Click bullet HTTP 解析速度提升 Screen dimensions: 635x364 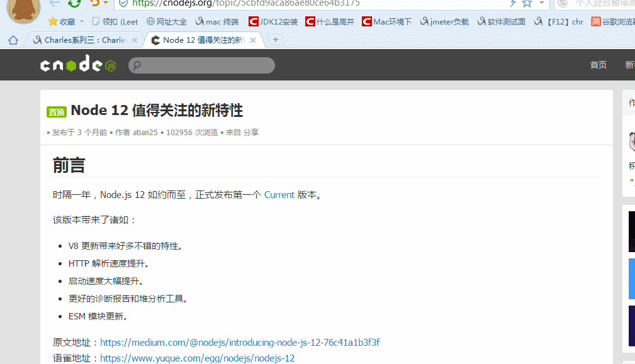(x=109, y=263)
